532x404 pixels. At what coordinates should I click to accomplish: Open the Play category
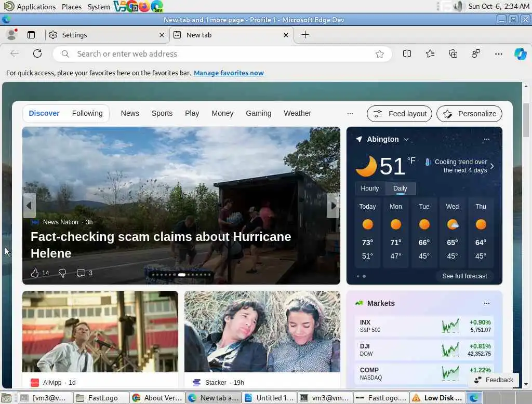click(192, 113)
